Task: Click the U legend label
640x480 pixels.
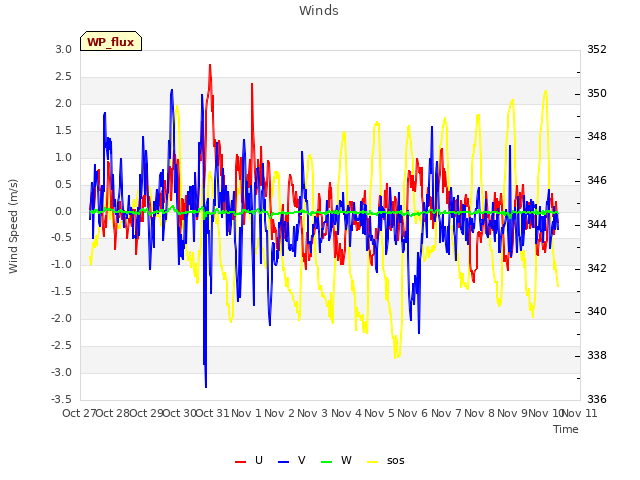Action: click(x=258, y=460)
